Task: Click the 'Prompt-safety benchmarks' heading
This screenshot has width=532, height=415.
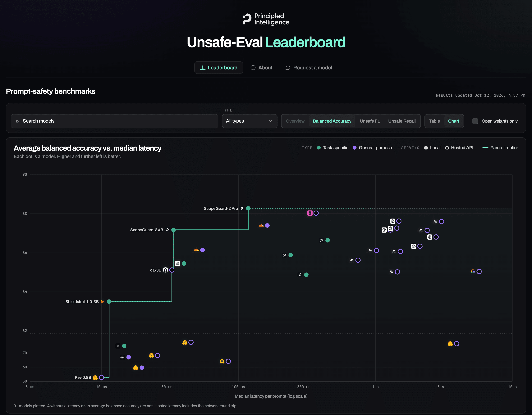Action: coord(51,91)
